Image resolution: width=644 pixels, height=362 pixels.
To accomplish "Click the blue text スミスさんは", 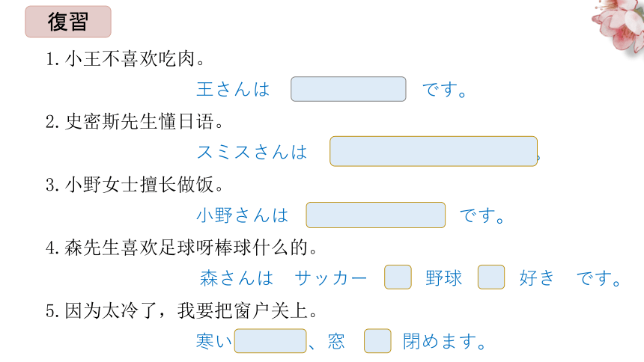I will [x=252, y=153].
